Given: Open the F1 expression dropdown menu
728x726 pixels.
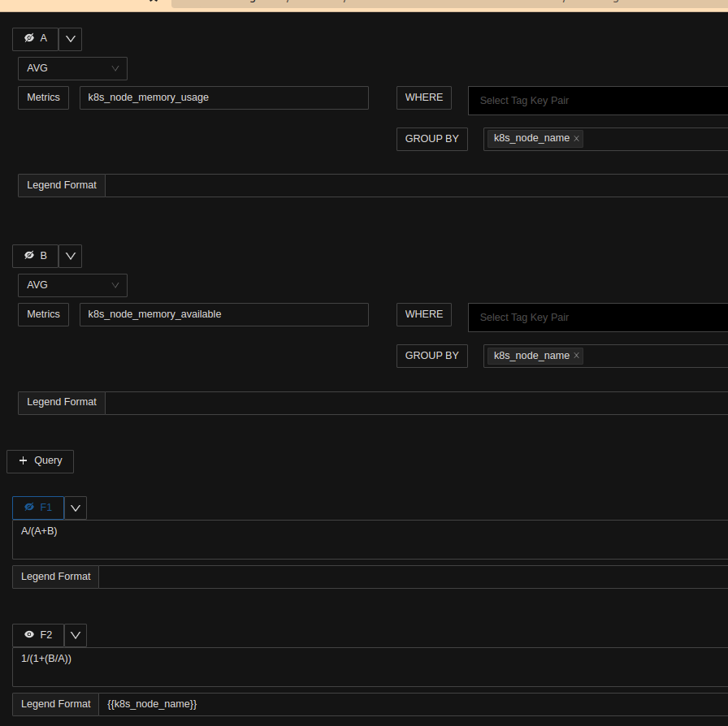Looking at the screenshot, I should pyautogui.click(x=75, y=508).
